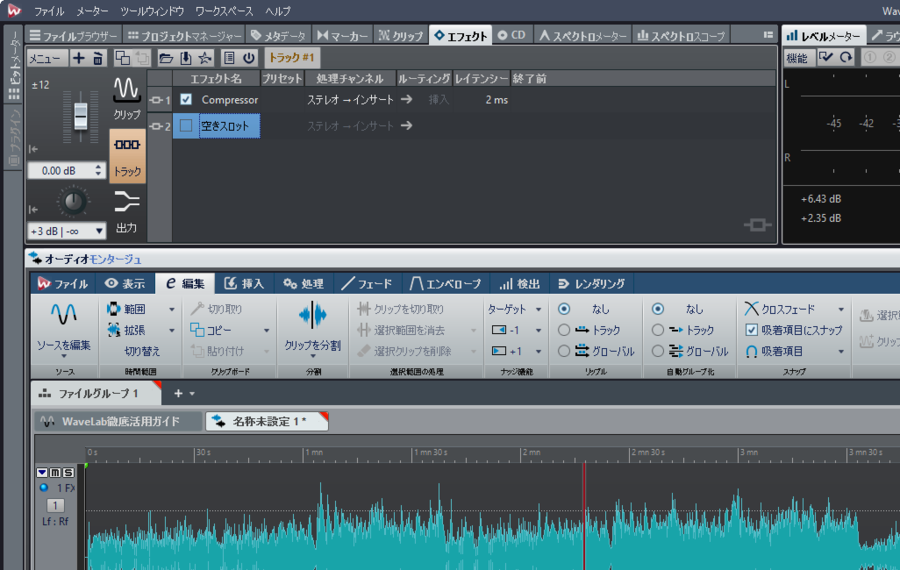Switch to the フェード ribbon tab
Image resolution: width=900 pixels, height=570 pixels.
366,284
